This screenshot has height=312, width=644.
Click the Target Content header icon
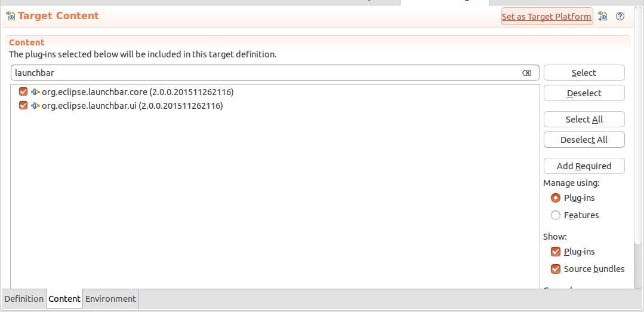tap(11, 17)
